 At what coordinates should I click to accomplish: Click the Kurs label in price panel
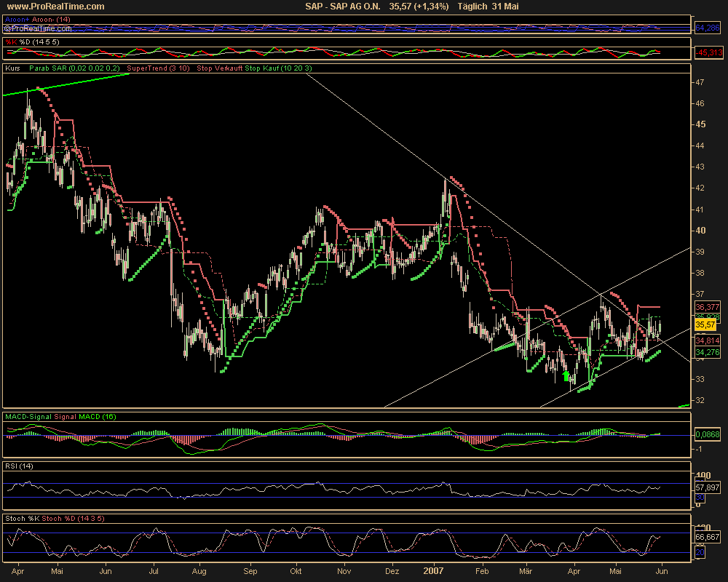tap(12, 68)
